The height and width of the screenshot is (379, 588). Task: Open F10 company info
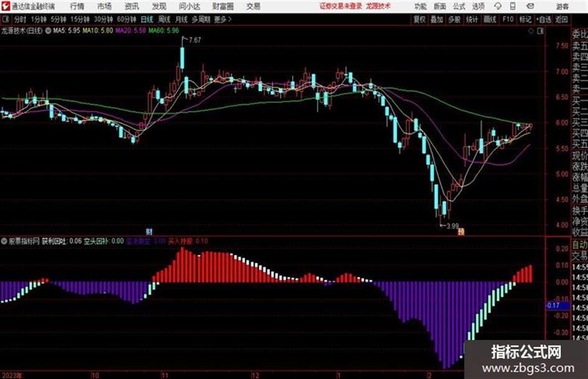tap(508, 19)
